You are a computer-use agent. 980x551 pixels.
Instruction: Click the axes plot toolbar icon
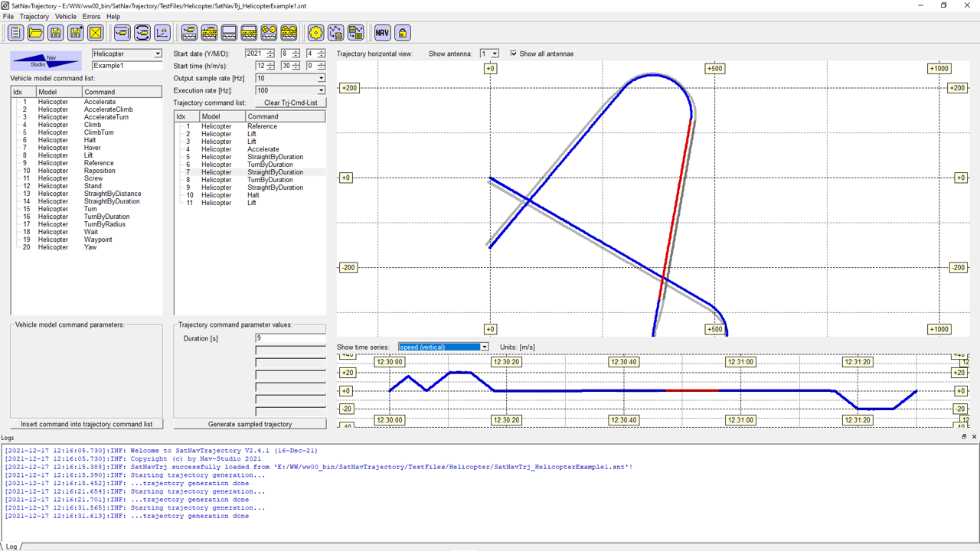(162, 32)
